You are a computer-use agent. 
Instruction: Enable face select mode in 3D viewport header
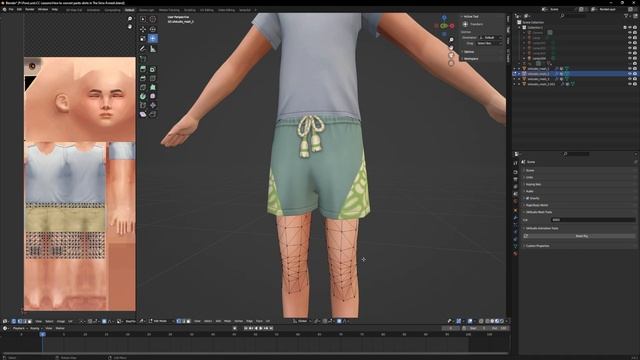point(188,321)
